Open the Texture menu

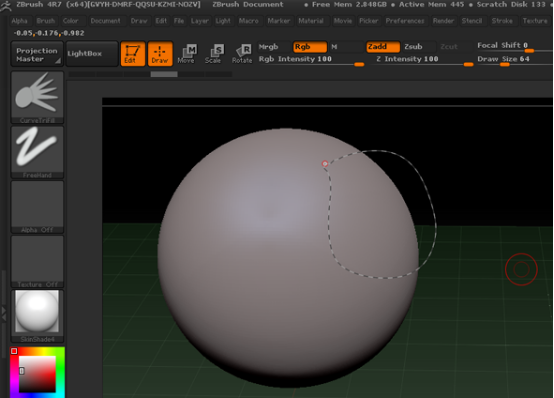point(535,21)
